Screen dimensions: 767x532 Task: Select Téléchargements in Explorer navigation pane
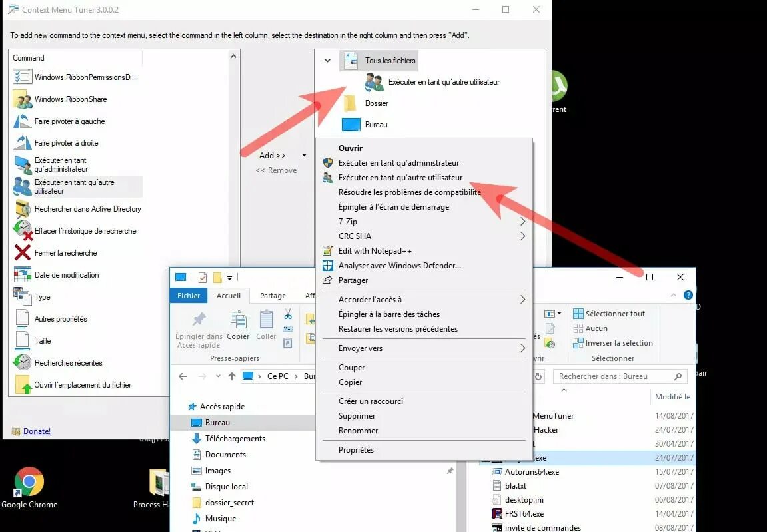click(235, 439)
